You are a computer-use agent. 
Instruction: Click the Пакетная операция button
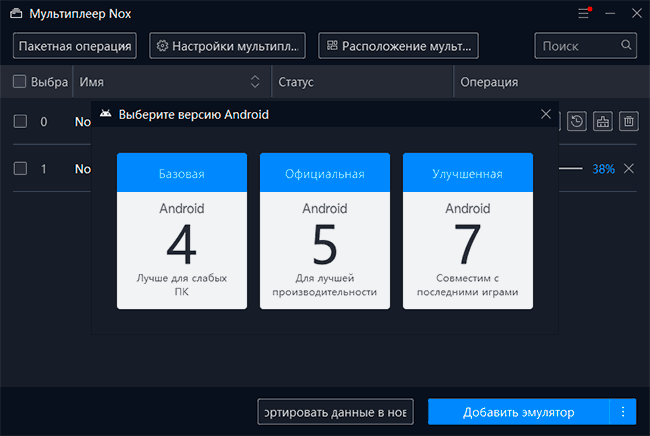(x=75, y=46)
